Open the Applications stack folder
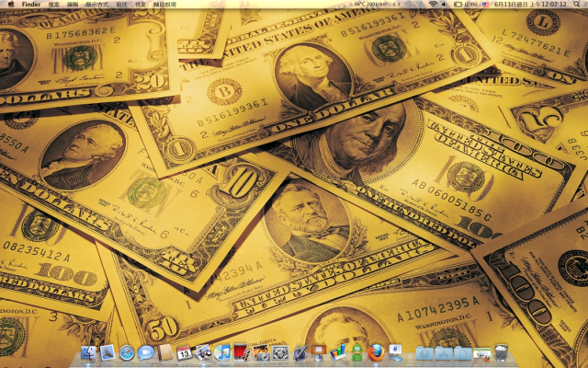The height and width of the screenshot is (368, 588). tap(444, 353)
